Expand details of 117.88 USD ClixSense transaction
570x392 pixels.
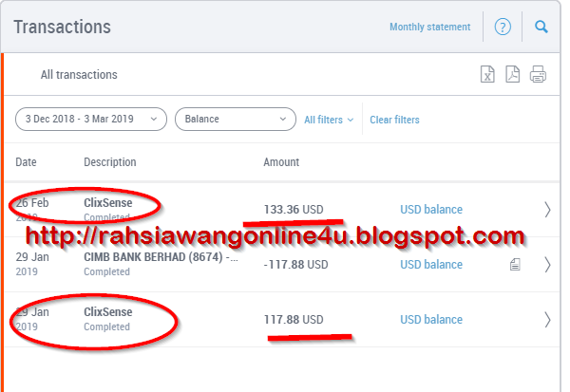coord(547,320)
